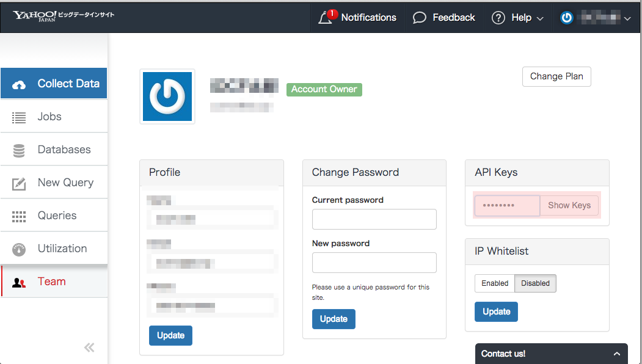Click the Collect Data cloud upload icon
Image resolution: width=642 pixels, height=364 pixels.
tap(19, 84)
